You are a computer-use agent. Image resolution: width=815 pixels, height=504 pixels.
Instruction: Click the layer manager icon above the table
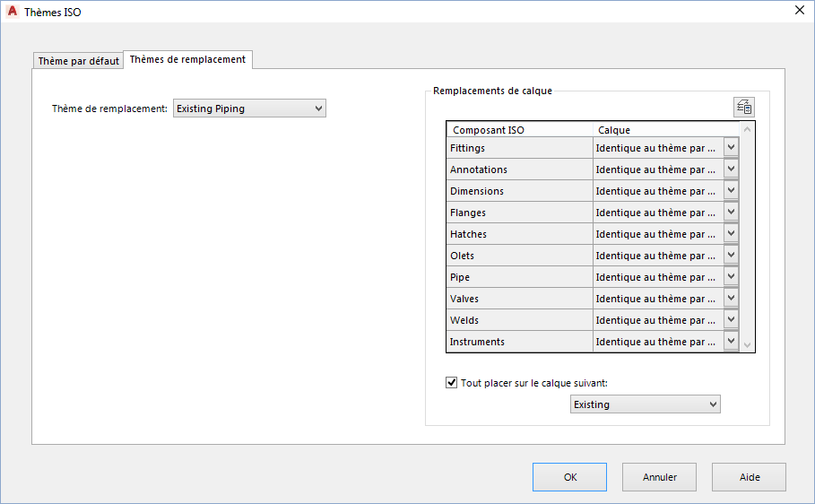click(x=743, y=107)
